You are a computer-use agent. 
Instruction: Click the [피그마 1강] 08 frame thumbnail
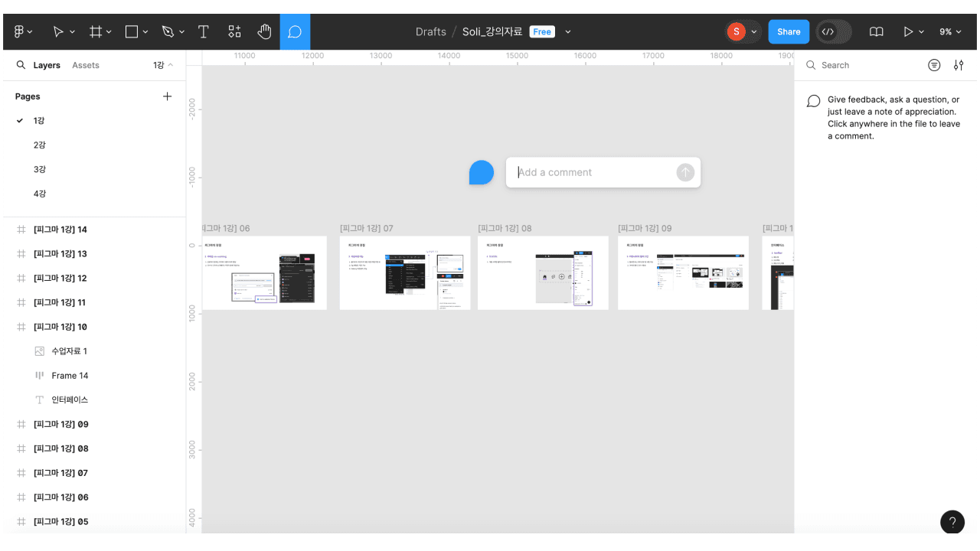(543, 272)
